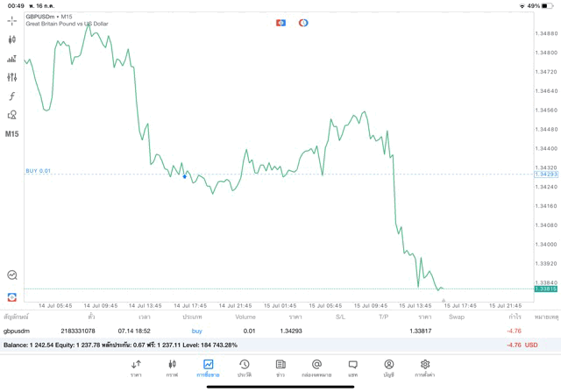Open the trade circle icon at bottom left

12,274
